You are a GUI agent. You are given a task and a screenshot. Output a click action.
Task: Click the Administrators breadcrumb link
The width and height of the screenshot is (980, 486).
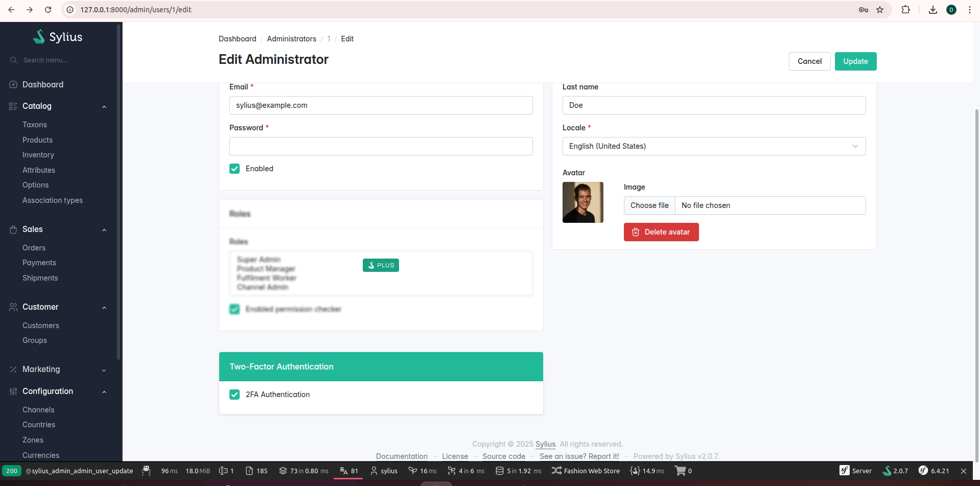pos(291,39)
